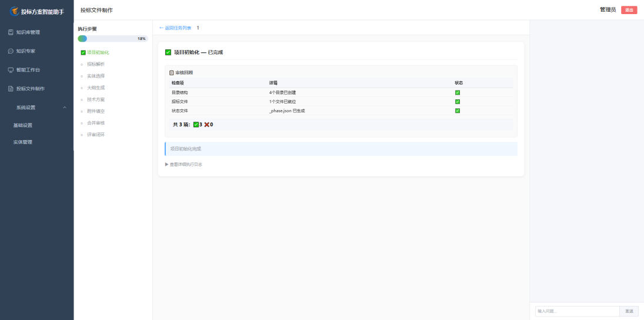Click the 知识库管理 sidebar icon
The image size is (644, 320).
tap(11, 32)
